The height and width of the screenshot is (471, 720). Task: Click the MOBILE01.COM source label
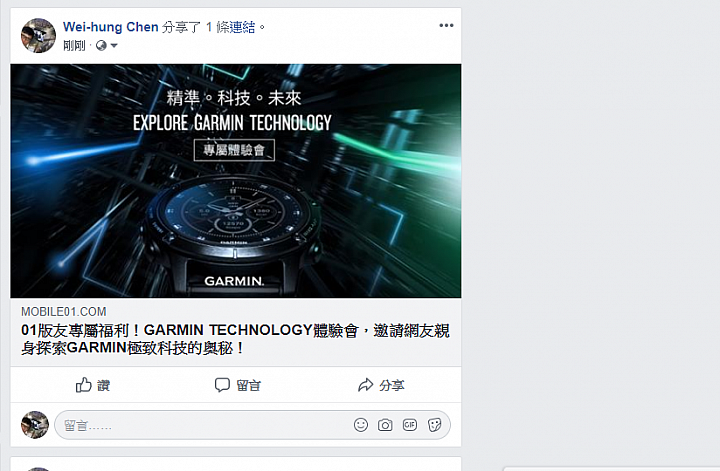[64, 312]
